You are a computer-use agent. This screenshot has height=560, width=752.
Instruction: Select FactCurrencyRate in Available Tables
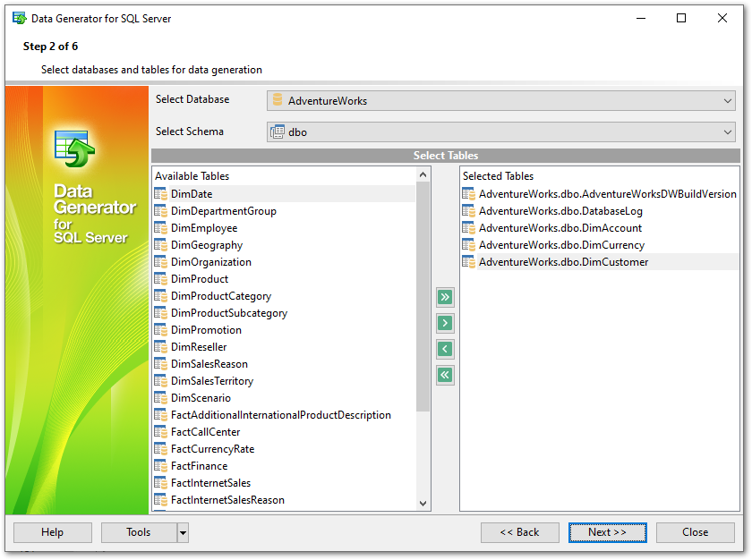click(x=285, y=449)
